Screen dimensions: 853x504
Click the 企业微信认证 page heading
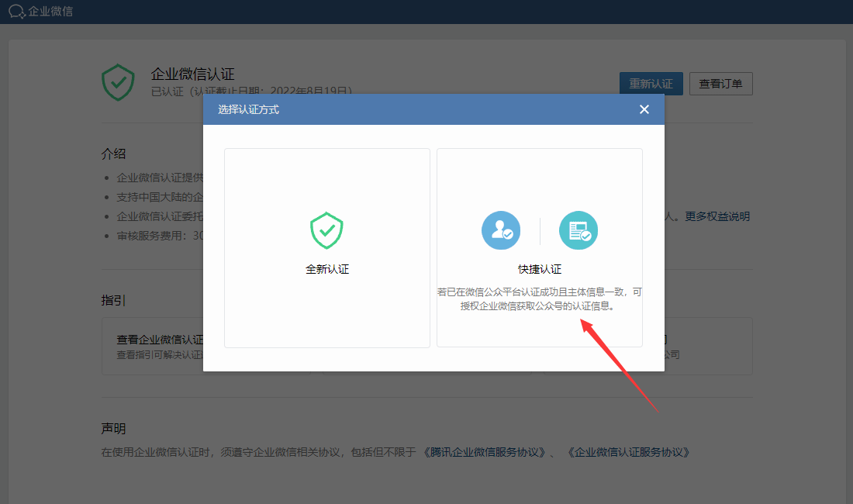pyautogui.click(x=192, y=74)
